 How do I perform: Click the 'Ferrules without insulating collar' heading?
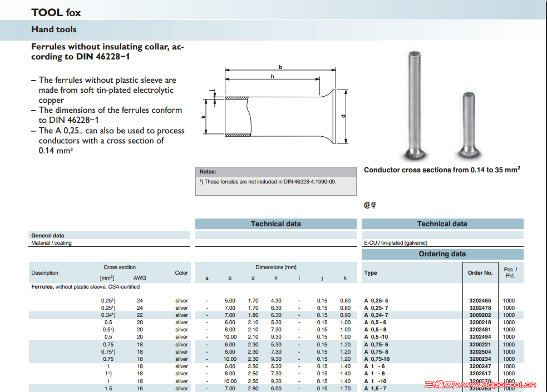pyautogui.click(x=107, y=52)
